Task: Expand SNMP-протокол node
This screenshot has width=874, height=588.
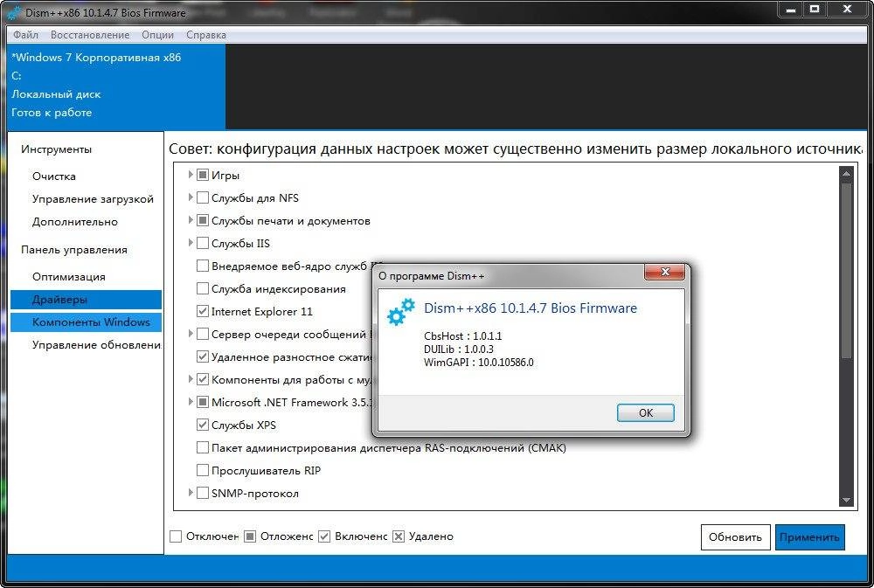Action: pos(190,493)
